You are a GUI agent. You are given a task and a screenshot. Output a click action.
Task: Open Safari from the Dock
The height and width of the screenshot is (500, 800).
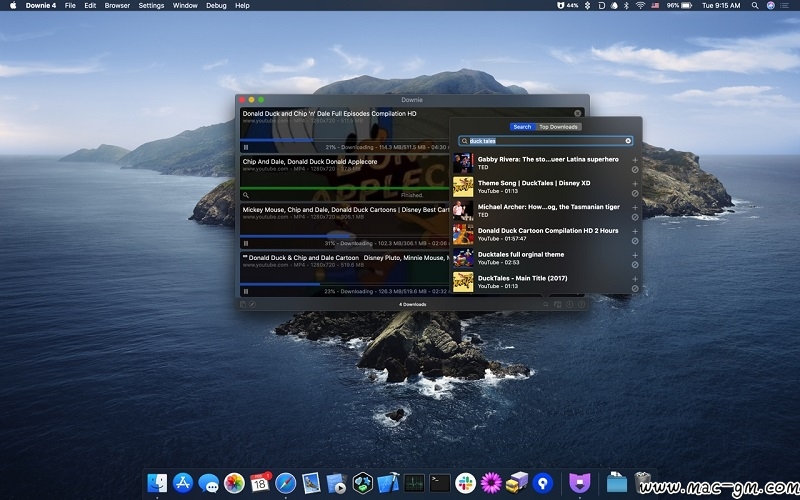click(286, 483)
